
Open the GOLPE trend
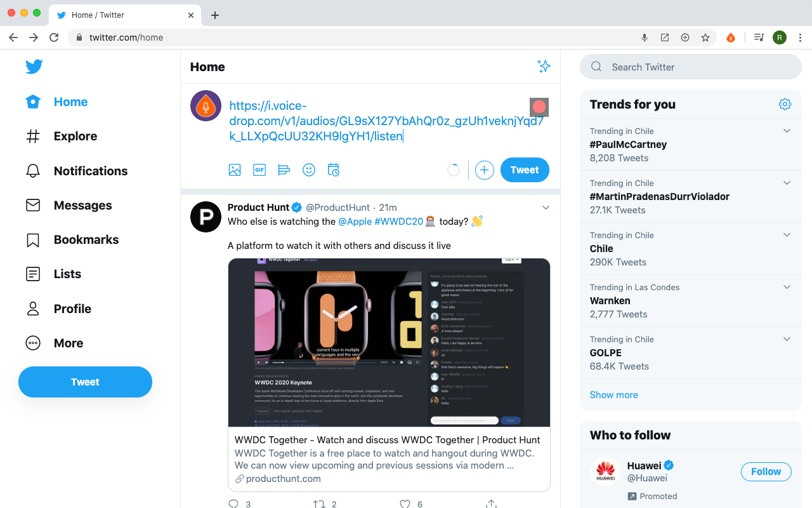pyautogui.click(x=605, y=352)
